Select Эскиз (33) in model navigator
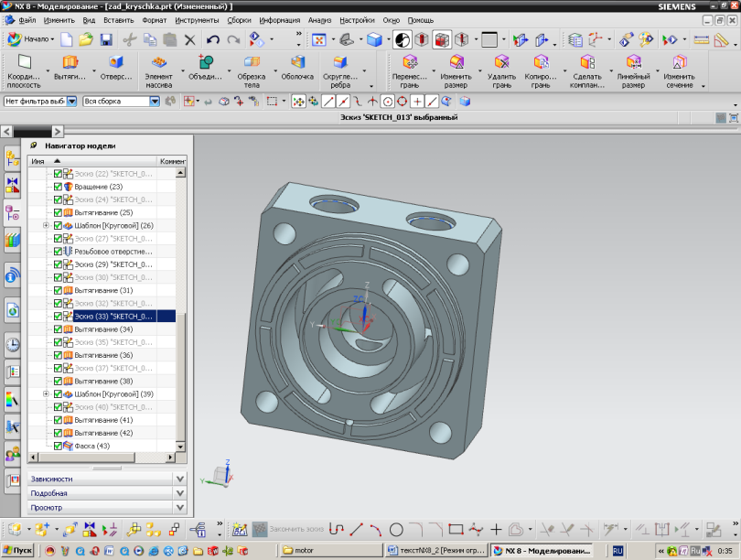 [x=112, y=316]
